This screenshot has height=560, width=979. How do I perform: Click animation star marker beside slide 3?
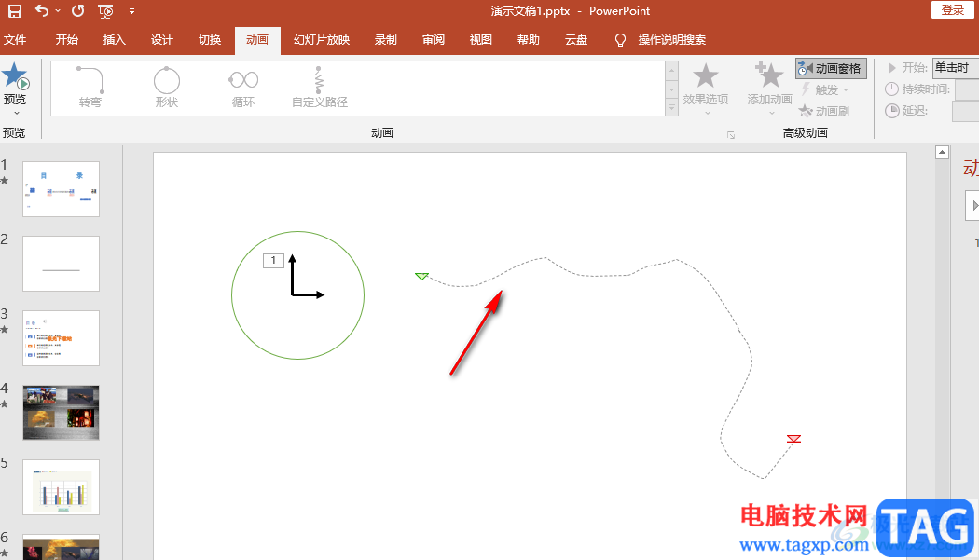tap(5, 330)
